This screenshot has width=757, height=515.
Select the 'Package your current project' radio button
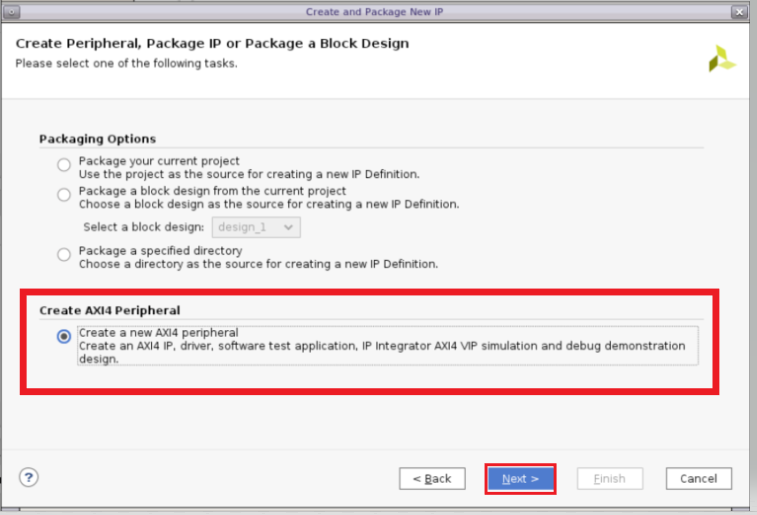(x=64, y=165)
